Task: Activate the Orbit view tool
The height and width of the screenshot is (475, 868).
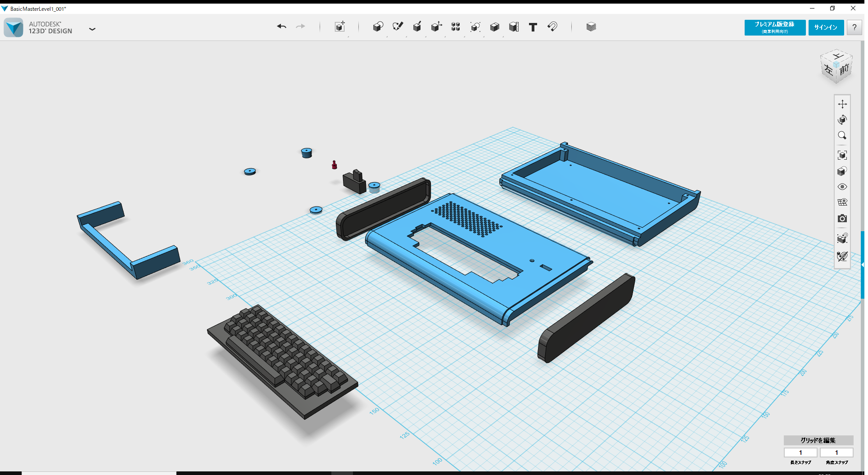Action: point(842,120)
